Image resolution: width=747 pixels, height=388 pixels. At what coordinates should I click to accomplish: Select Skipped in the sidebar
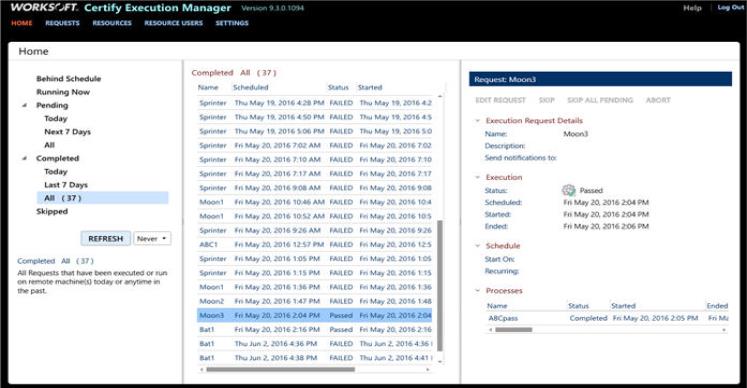(52, 211)
